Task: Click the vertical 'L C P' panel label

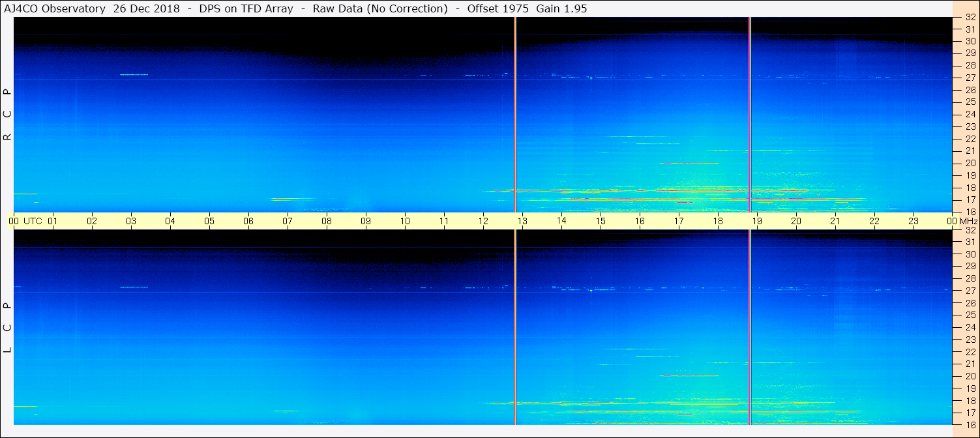Action: 8,327
